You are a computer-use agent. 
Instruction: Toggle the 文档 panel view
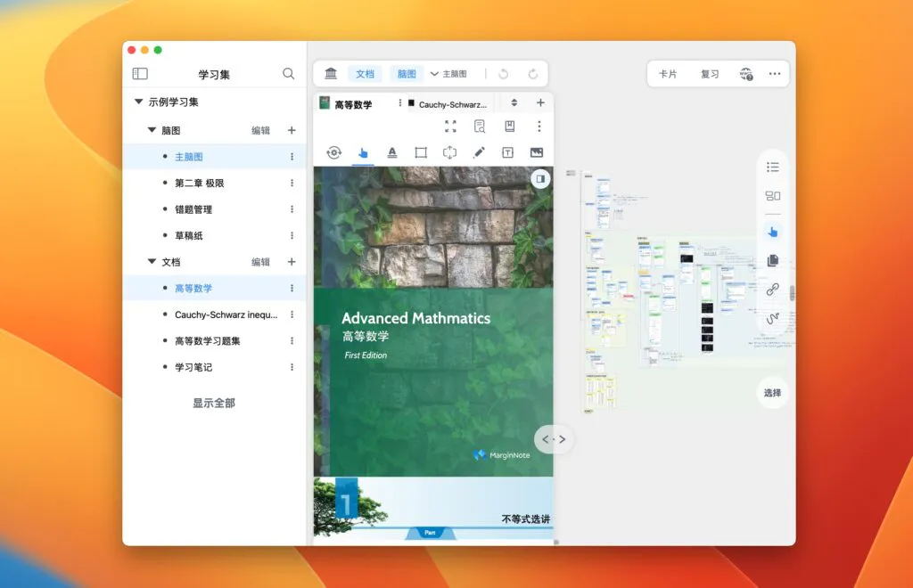click(x=365, y=74)
